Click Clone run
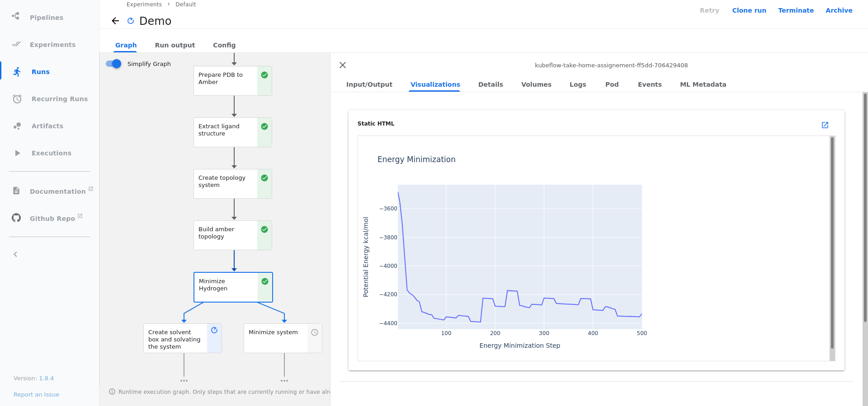This screenshot has width=868, height=406. click(749, 10)
